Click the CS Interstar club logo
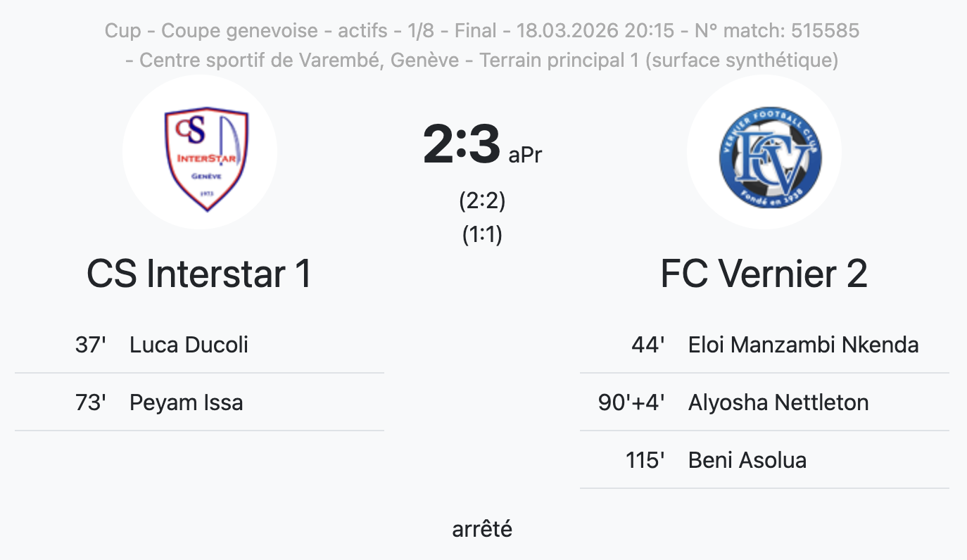The width and height of the screenshot is (967, 560). point(200,153)
